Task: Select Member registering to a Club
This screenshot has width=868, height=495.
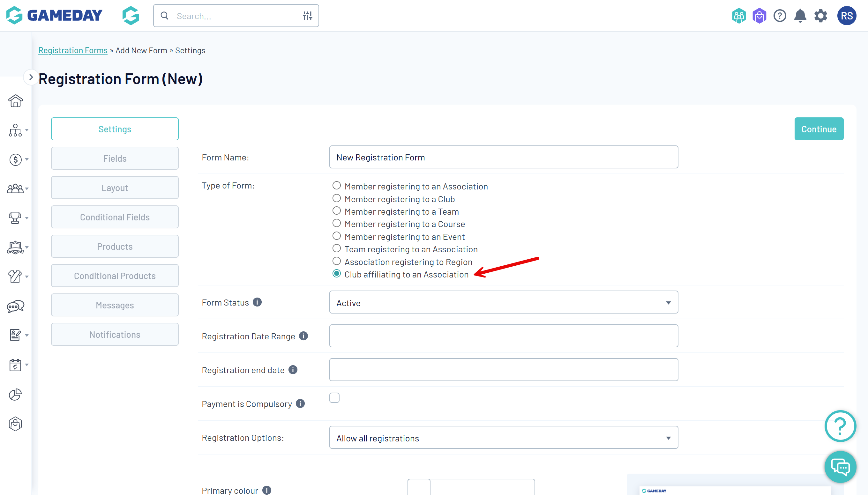Action: point(336,198)
